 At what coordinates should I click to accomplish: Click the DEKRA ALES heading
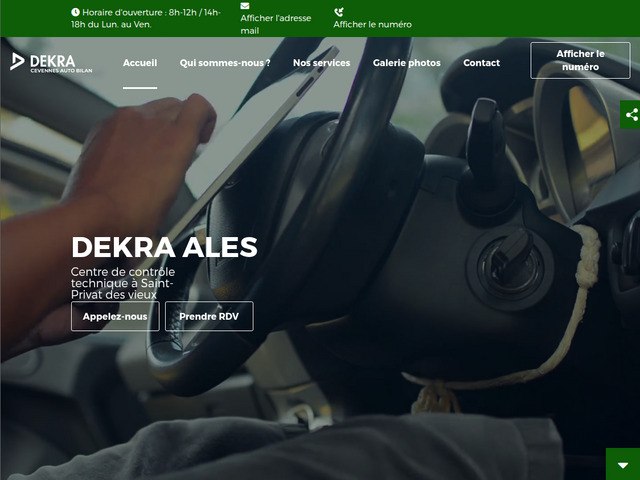[x=164, y=247]
